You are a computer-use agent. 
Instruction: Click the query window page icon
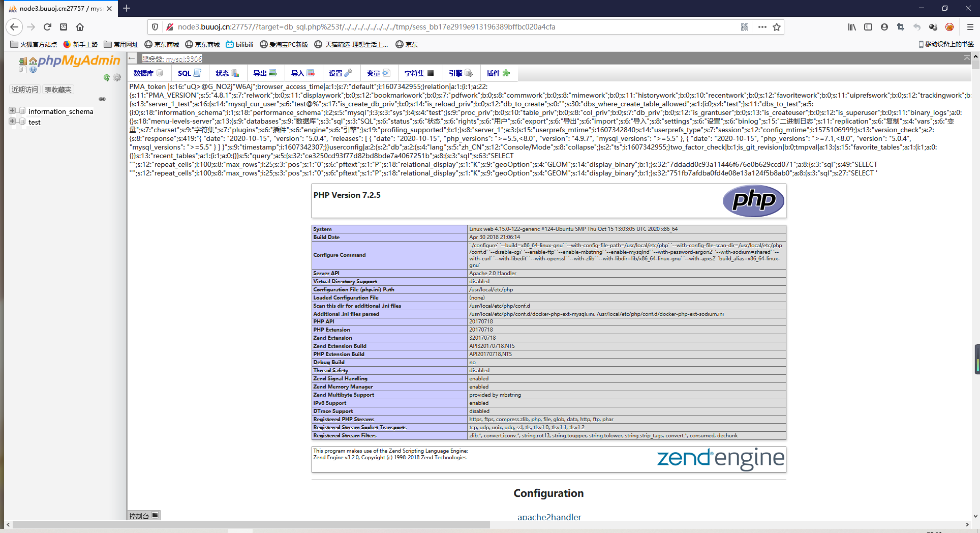pyautogui.click(x=22, y=70)
